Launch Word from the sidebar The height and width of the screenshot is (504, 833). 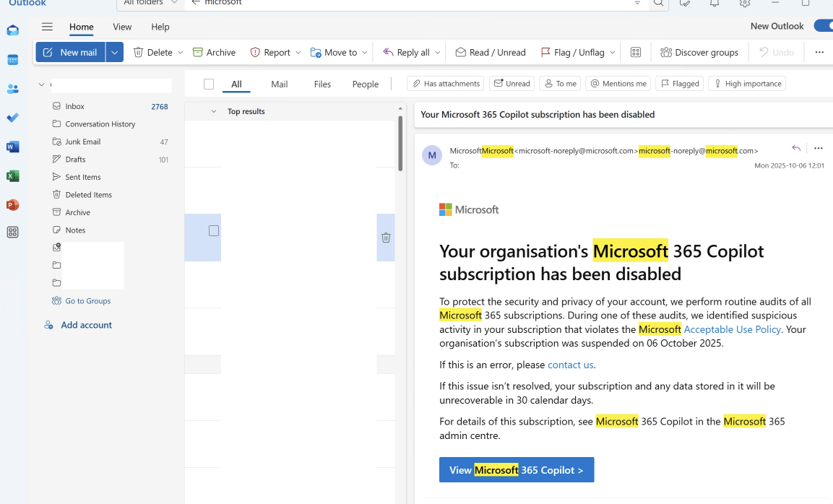point(13,147)
